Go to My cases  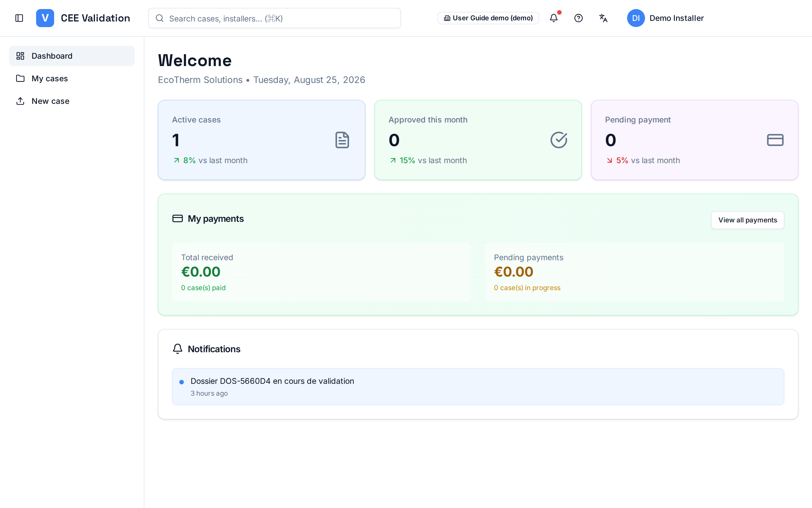pyautogui.click(x=72, y=78)
